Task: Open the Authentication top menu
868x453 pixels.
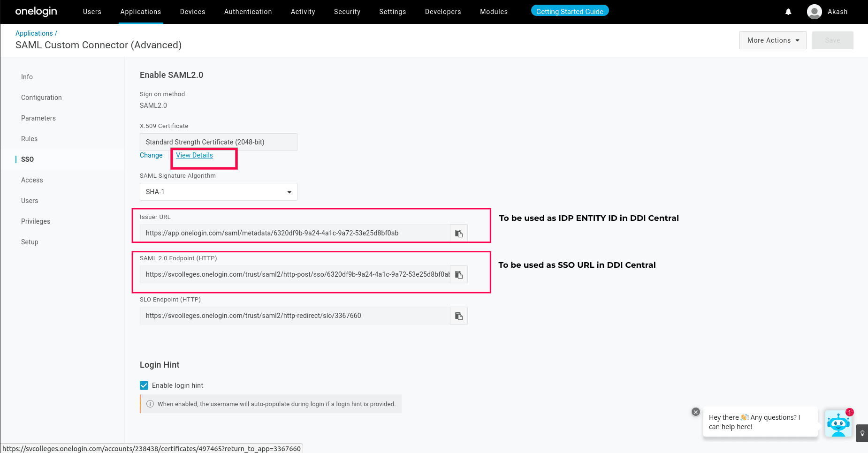Action: coord(248,12)
